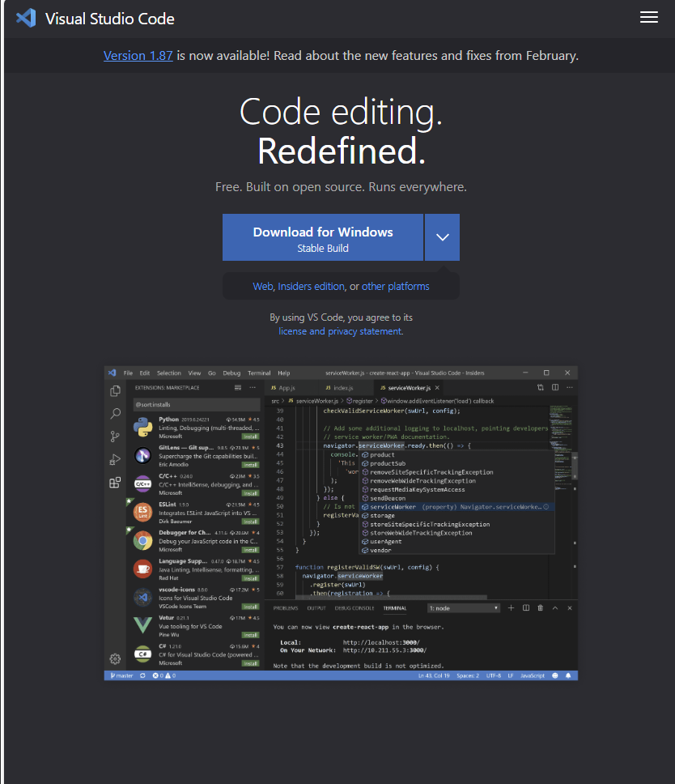Select userAgent suggestion in autocomplete list
Image resolution: width=675 pixels, height=784 pixels.
[x=456, y=542]
